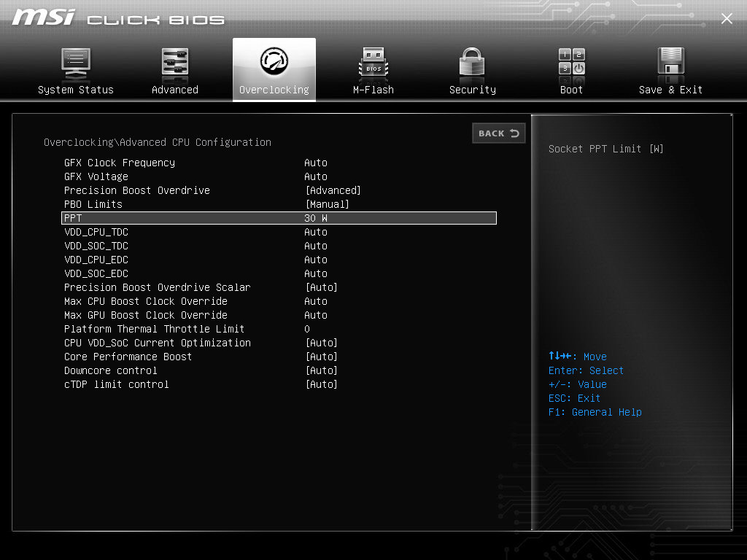Click the Overclocking dial icon

[x=274, y=63]
